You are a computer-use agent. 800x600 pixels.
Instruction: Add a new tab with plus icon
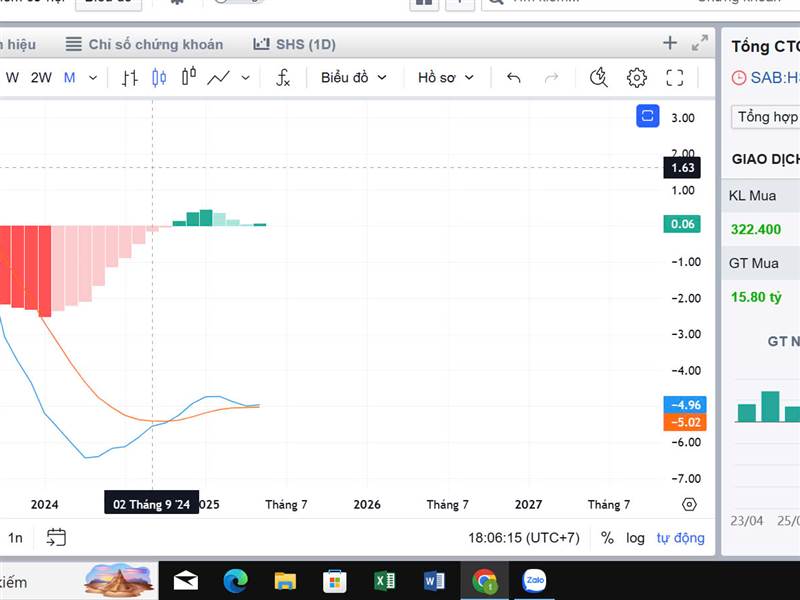click(670, 43)
